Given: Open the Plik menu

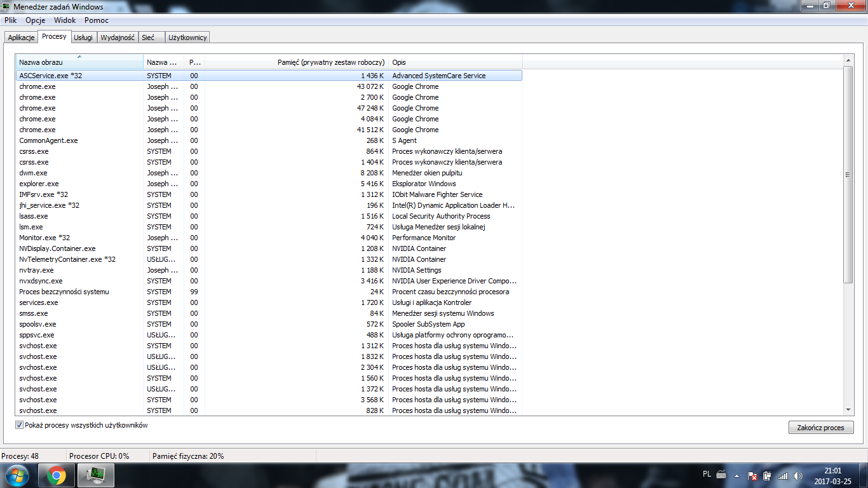Looking at the screenshot, I should tap(10, 20).
